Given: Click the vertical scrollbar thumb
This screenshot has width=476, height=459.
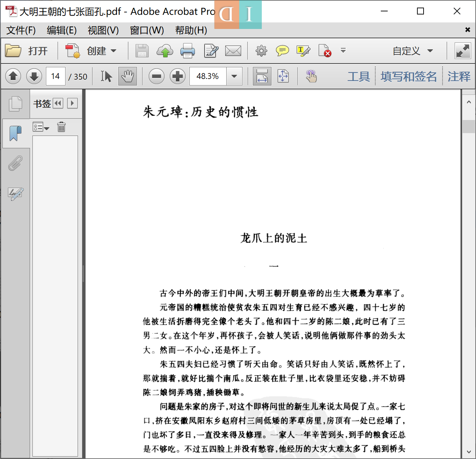Looking at the screenshot, I should tap(469, 126).
